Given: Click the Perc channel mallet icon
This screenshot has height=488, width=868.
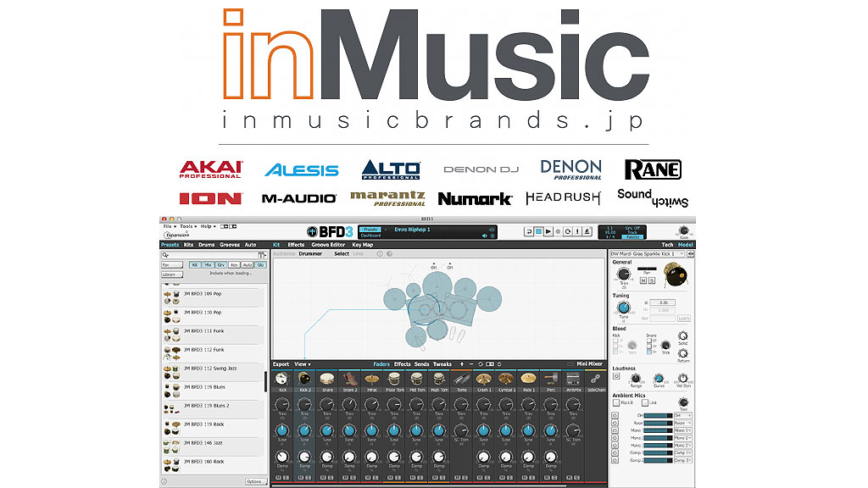Looking at the screenshot, I should click(x=551, y=379).
